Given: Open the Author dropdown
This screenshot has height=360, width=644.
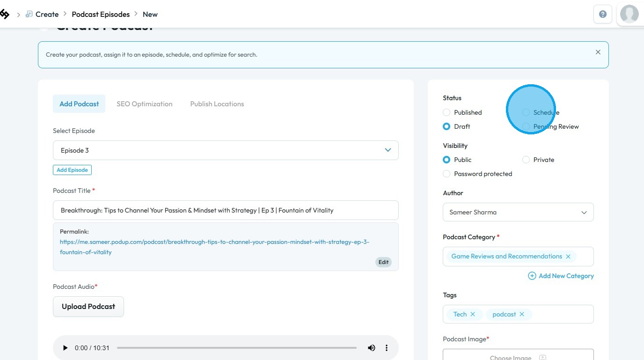Looking at the screenshot, I should [518, 212].
